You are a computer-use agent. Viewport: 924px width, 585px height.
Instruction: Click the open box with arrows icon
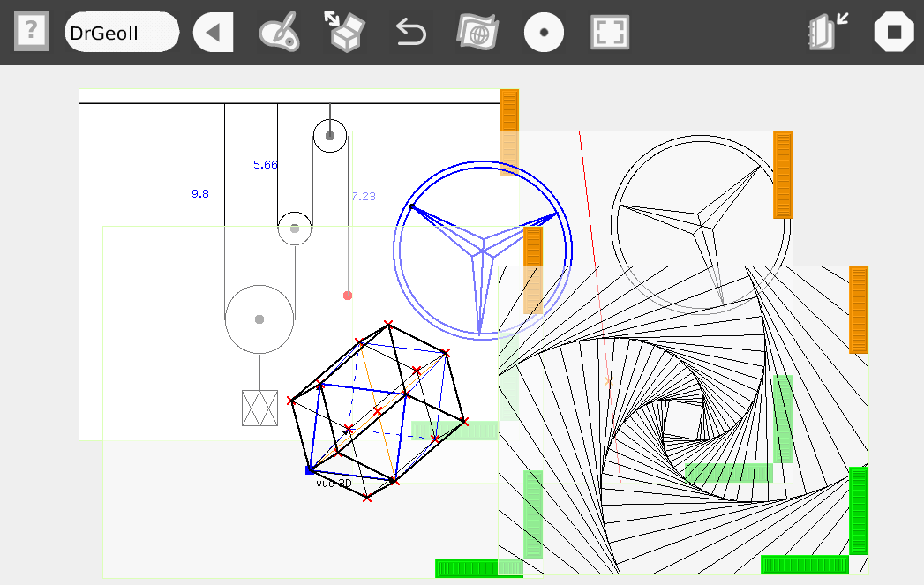pyautogui.click(x=345, y=33)
